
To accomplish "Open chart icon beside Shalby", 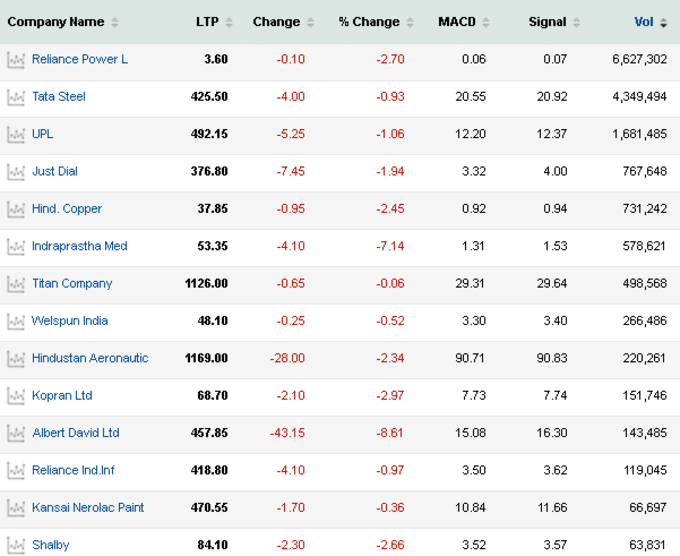I will click(x=16, y=546).
